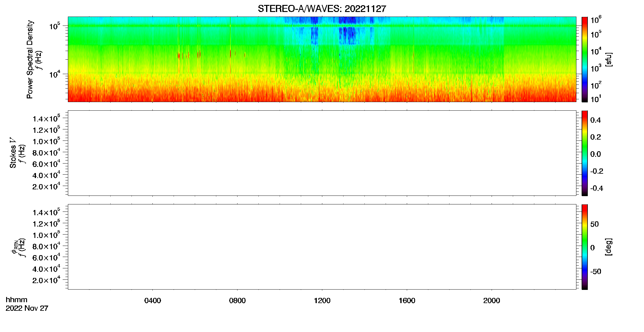Click the Stokes V axis label

click(x=13, y=153)
